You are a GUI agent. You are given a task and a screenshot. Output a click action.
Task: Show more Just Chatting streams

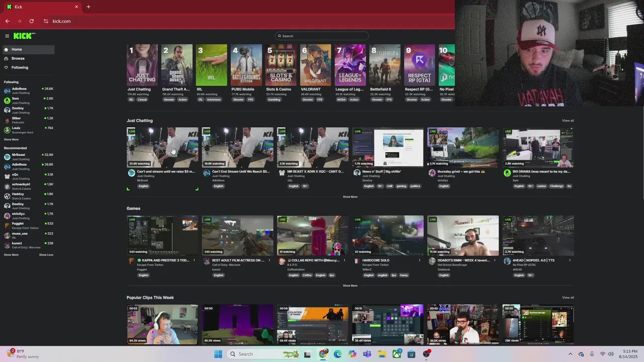point(350,197)
